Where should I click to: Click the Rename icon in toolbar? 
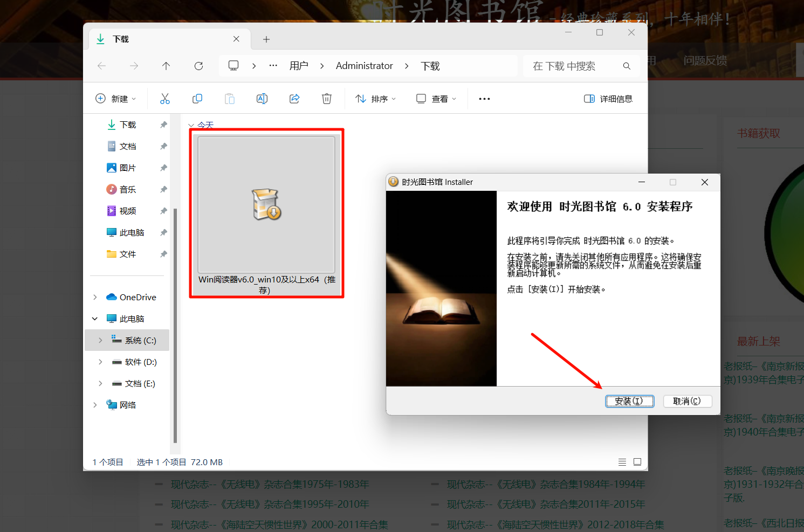(262, 99)
